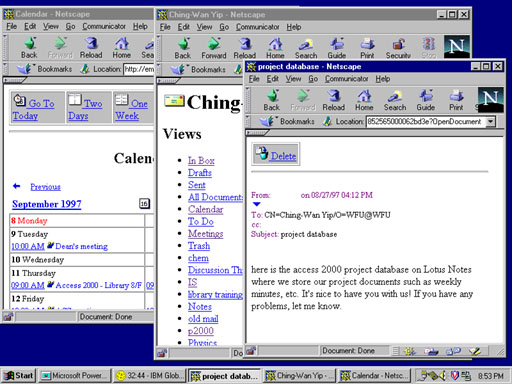Open the 10:00 AM time link on Tuesday
Image resolution: width=512 pixels, height=384 pixels.
click(28, 246)
